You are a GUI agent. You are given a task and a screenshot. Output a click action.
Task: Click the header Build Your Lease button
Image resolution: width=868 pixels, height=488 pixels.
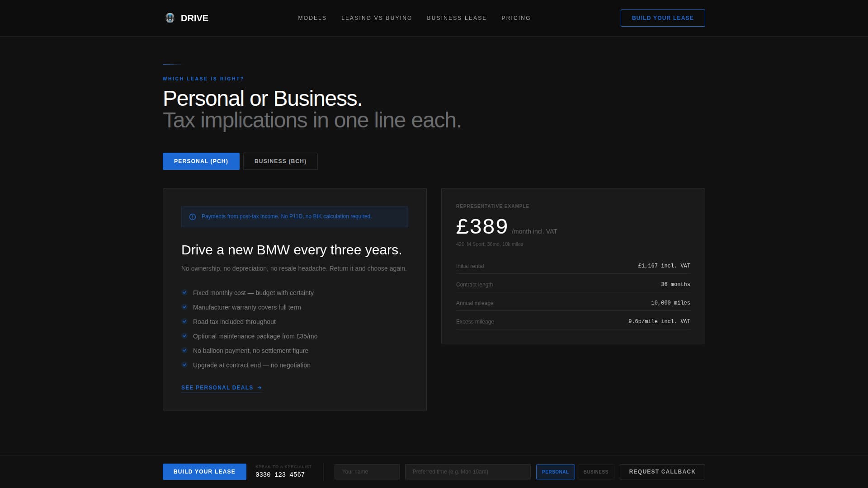[663, 18]
